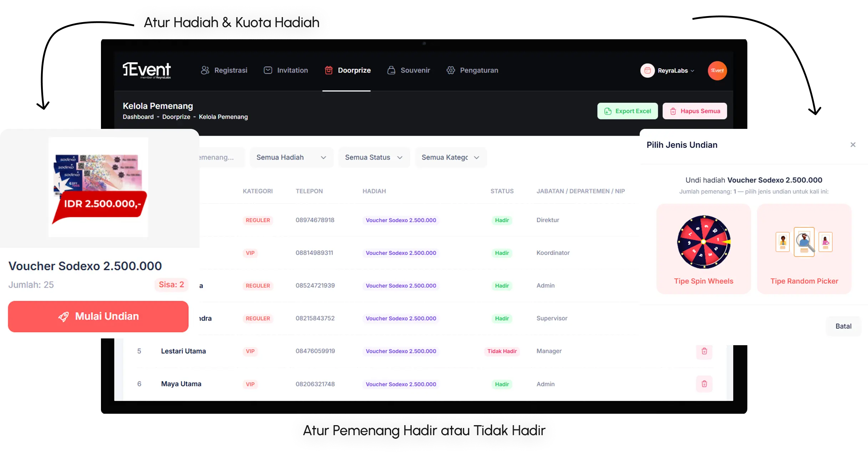Screen dimensions: 868x458
Task: Click the winner search input field
Action: [x=221, y=157]
